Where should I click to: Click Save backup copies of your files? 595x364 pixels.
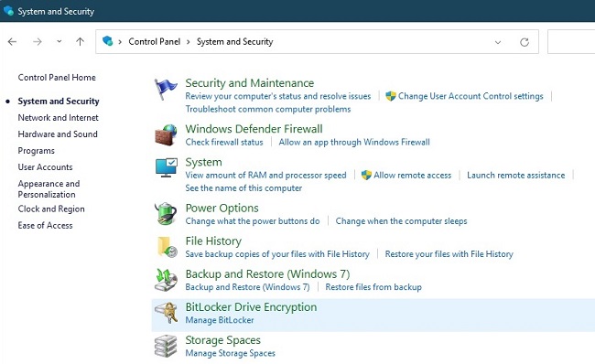277,254
